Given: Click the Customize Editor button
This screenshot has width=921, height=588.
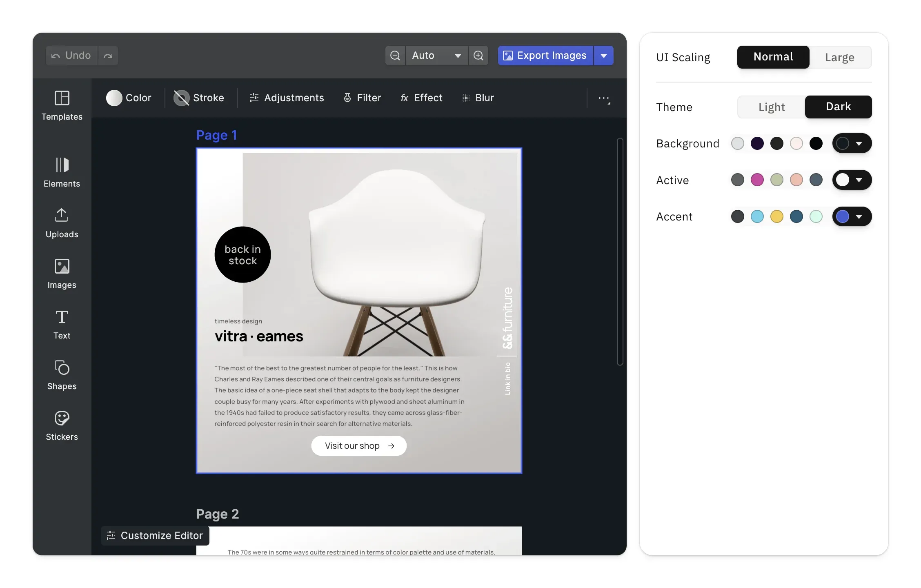Looking at the screenshot, I should pyautogui.click(x=155, y=536).
